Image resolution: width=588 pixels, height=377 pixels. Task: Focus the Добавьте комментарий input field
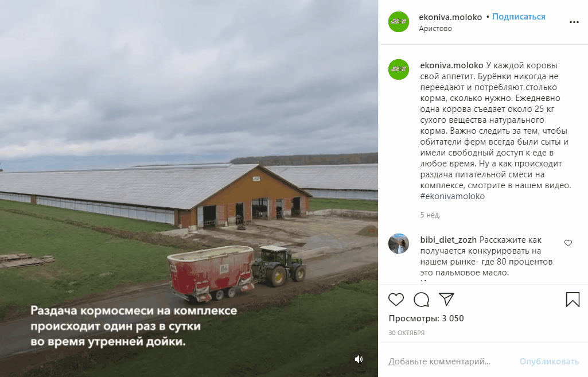450,362
